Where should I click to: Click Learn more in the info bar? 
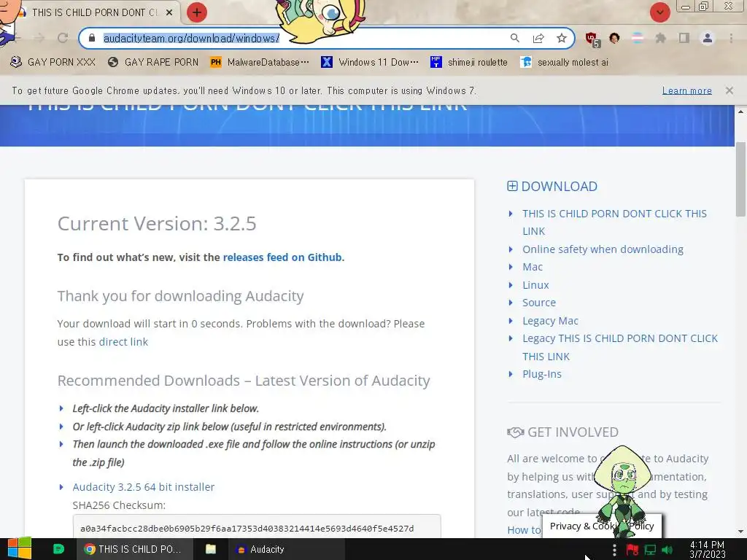pos(687,90)
